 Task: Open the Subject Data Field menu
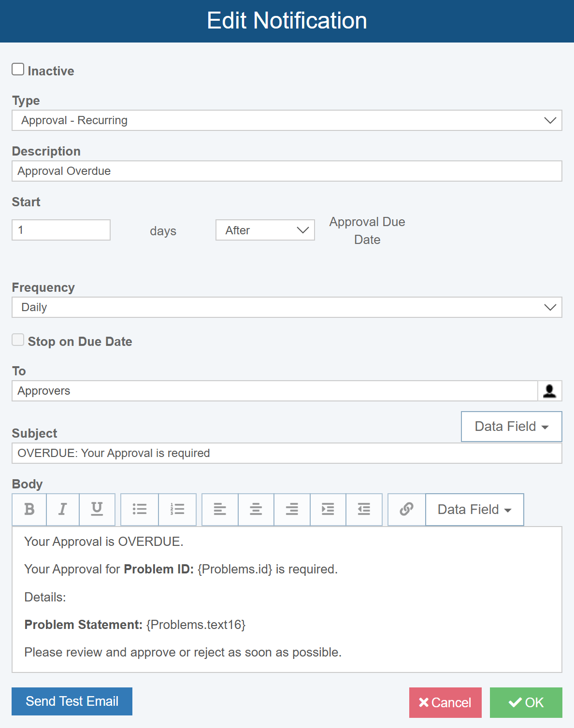click(511, 427)
